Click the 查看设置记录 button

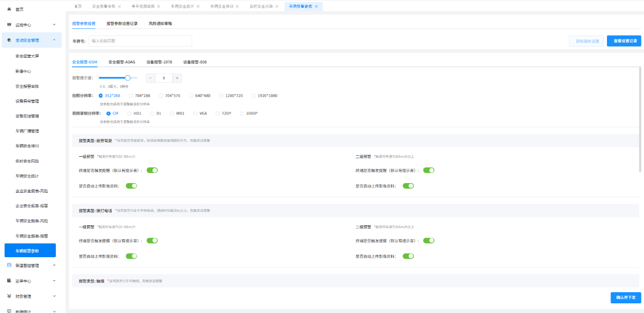pos(624,41)
